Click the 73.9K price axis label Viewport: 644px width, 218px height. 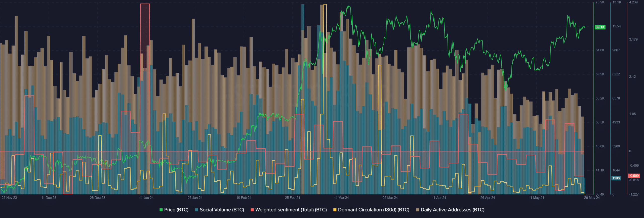point(600,2)
